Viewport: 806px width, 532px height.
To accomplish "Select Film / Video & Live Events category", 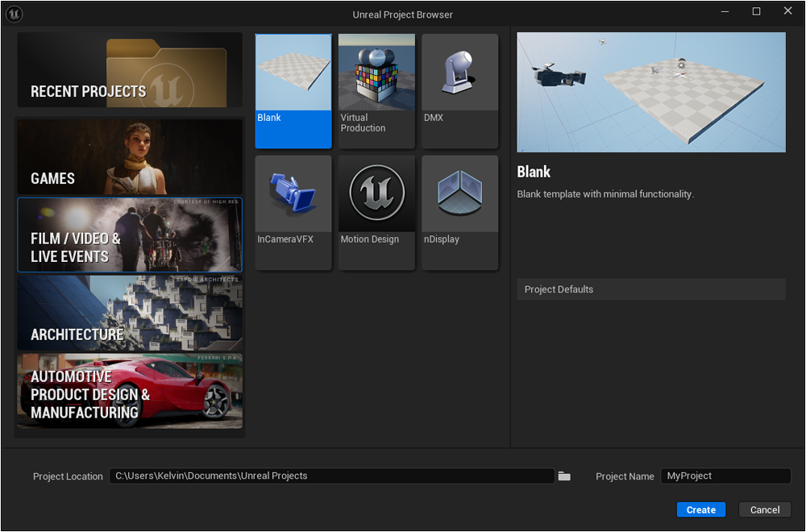I will (130, 235).
